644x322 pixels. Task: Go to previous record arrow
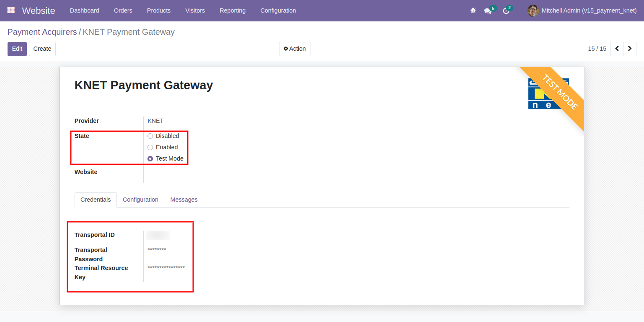tap(617, 49)
